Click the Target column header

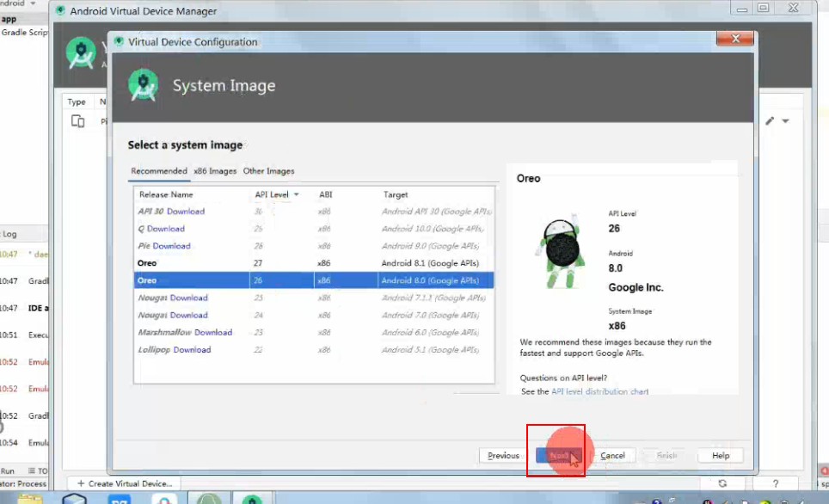(x=396, y=194)
